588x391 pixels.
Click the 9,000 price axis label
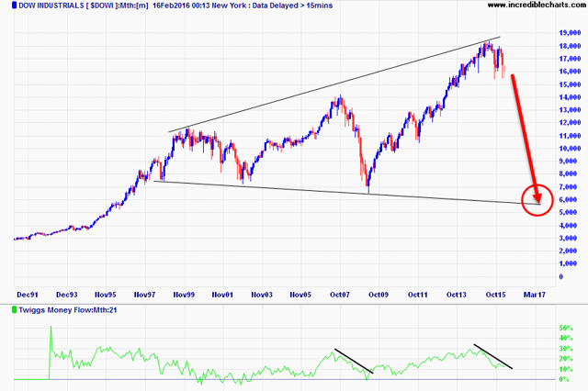(568, 161)
